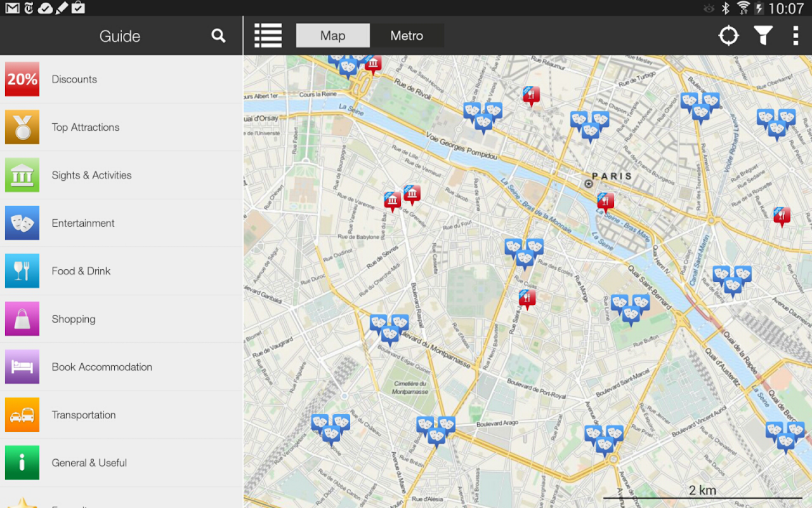The image size is (812, 508).
Task: Tap the Gmail notification icon
Action: pyautogui.click(x=12, y=8)
